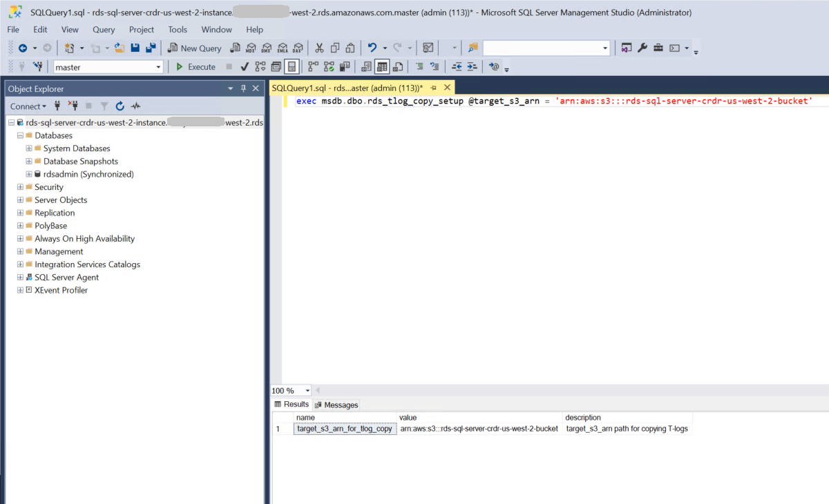Screen dimensions: 829x504
Task: Open the Query menu
Action: 104,30
